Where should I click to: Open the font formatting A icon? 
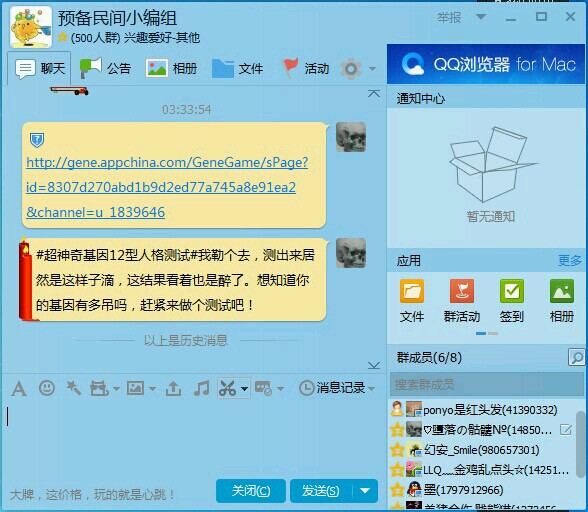19,388
